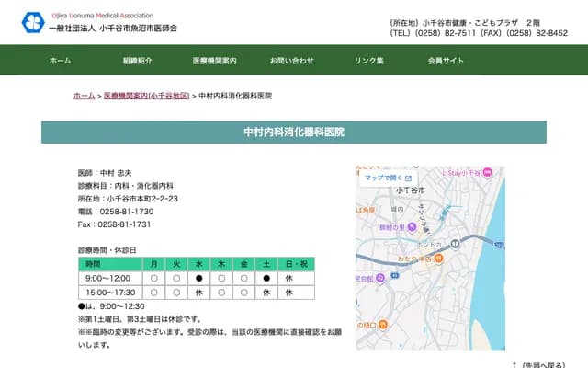This screenshot has width=588, height=368.
Task: Click the medical association clover logo
Action: pos(33,22)
